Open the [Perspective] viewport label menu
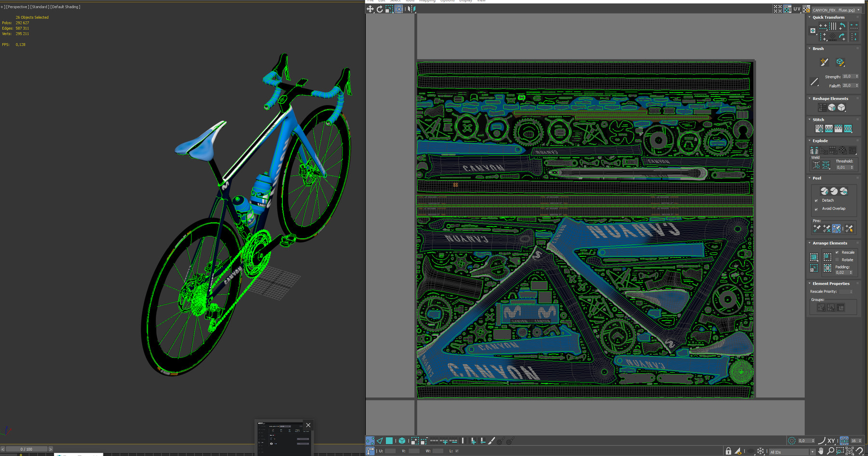Viewport: 868px width, 456px height. coord(18,7)
